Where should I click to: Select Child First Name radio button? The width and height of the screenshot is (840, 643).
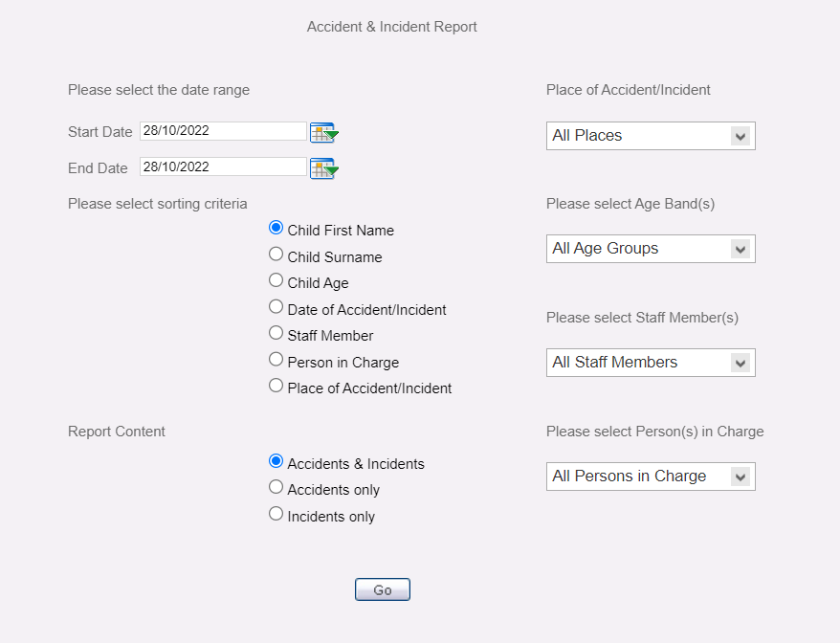(x=276, y=228)
